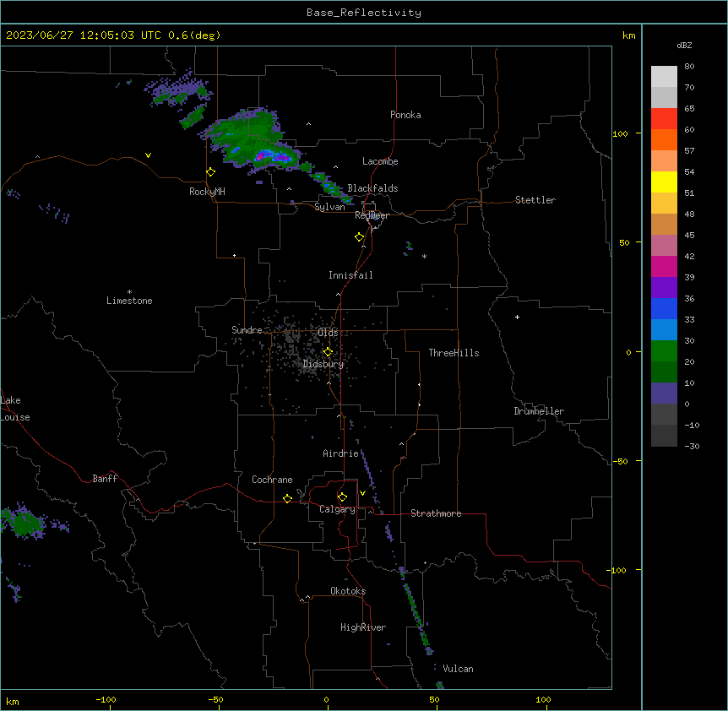The height and width of the screenshot is (711, 728).
Task: Select the RedDeer city label
Action: click(372, 215)
